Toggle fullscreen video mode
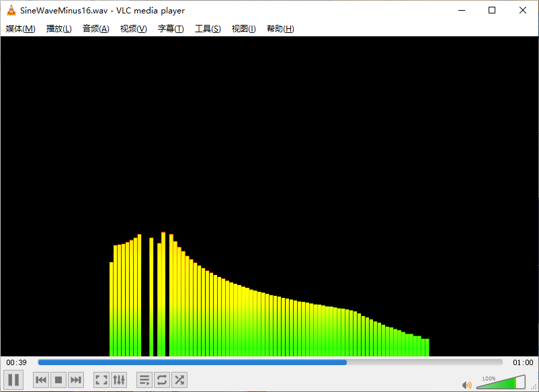Viewport: 539px width, 392px height. (101, 379)
